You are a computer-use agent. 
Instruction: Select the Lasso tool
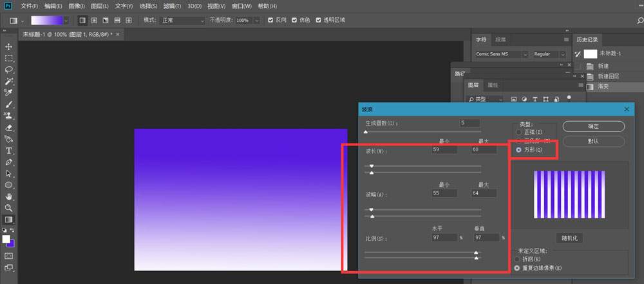[9, 69]
